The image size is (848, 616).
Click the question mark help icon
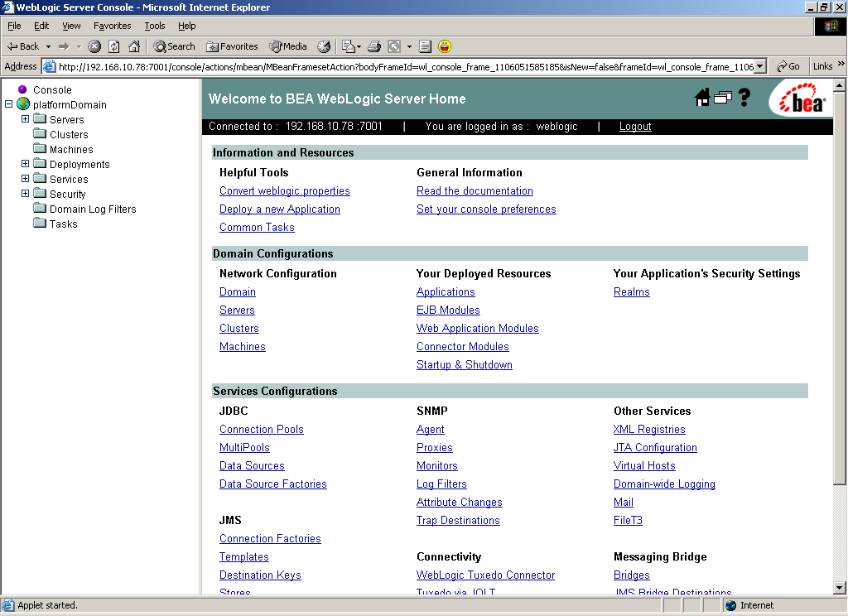pyautogui.click(x=744, y=98)
